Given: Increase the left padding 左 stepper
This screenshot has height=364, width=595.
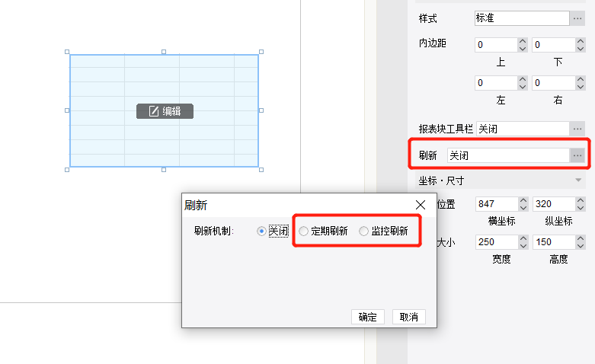Looking at the screenshot, I should click(523, 79).
